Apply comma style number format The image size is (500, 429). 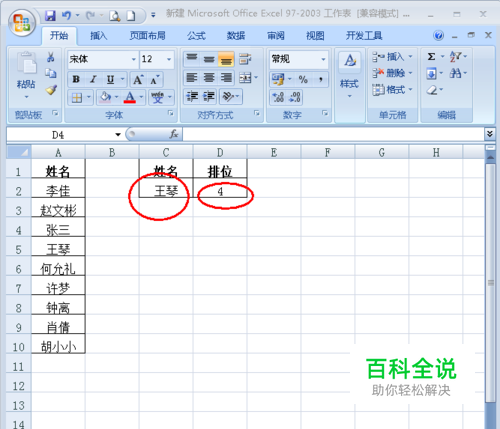[320, 79]
